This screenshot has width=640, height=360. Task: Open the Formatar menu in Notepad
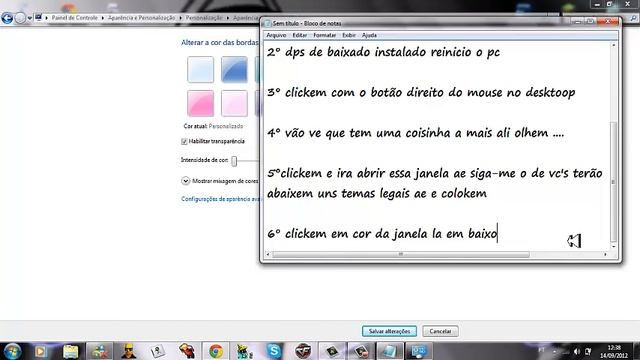(x=324, y=35)
